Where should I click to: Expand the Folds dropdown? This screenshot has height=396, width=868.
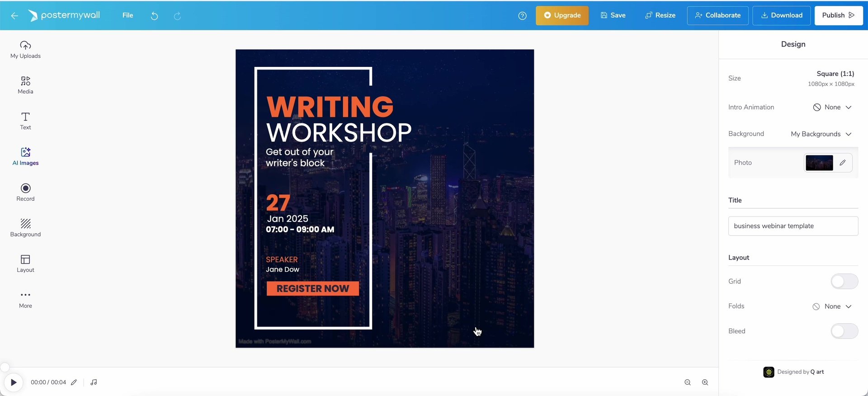[x=832, y=306]
